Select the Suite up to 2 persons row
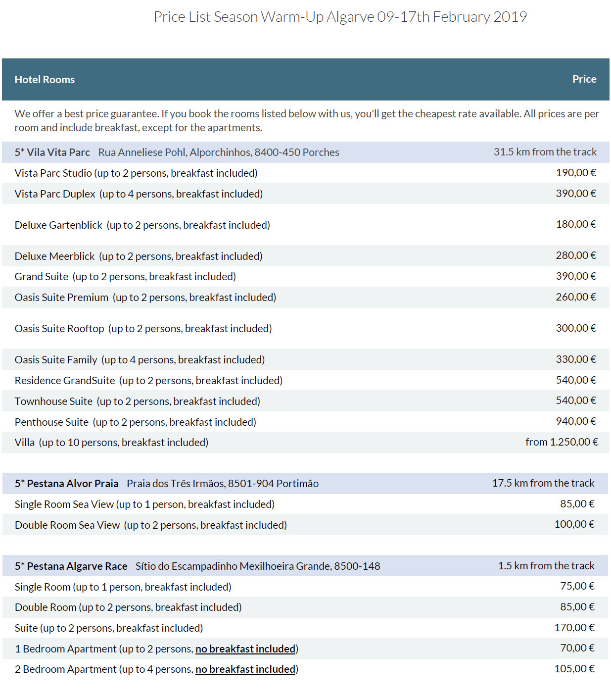The width and height of the screenshot is (611, 700). (x=305, y=628)
